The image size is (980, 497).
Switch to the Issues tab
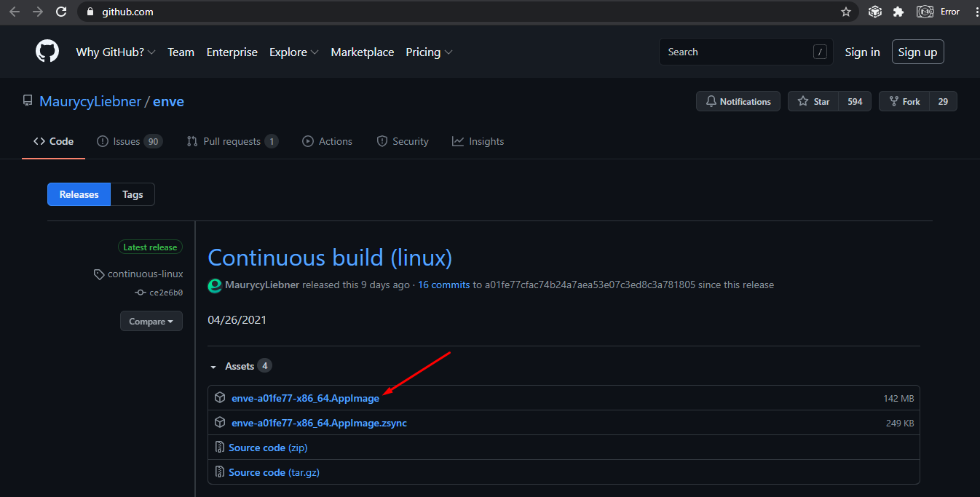[x=130, y=141]
